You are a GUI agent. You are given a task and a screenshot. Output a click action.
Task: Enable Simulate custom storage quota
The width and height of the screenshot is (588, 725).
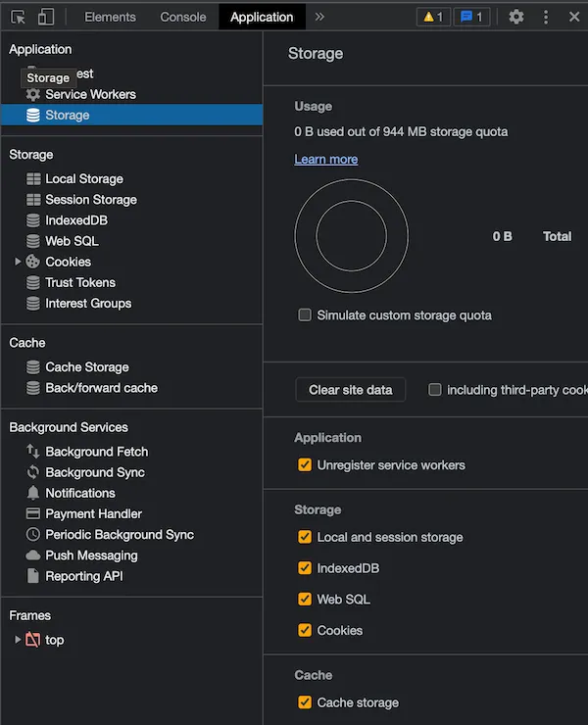(x=305, y=315)
